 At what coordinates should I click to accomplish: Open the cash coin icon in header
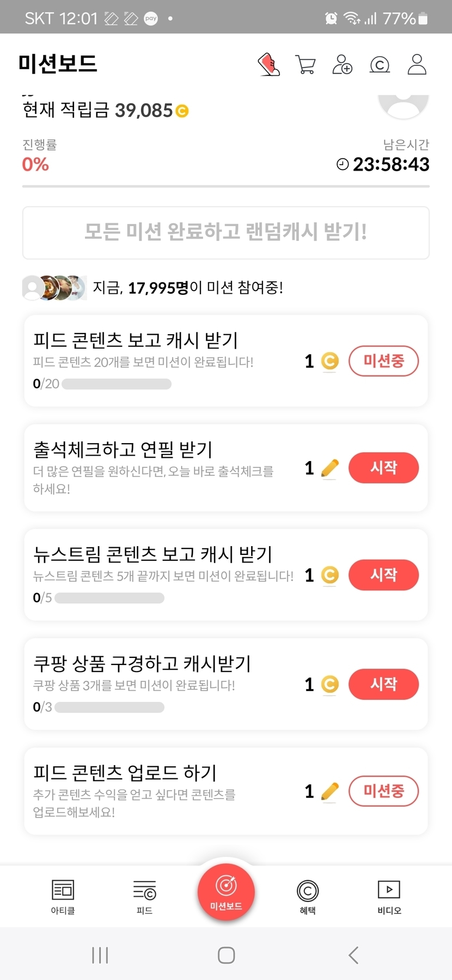pos(380,65)
